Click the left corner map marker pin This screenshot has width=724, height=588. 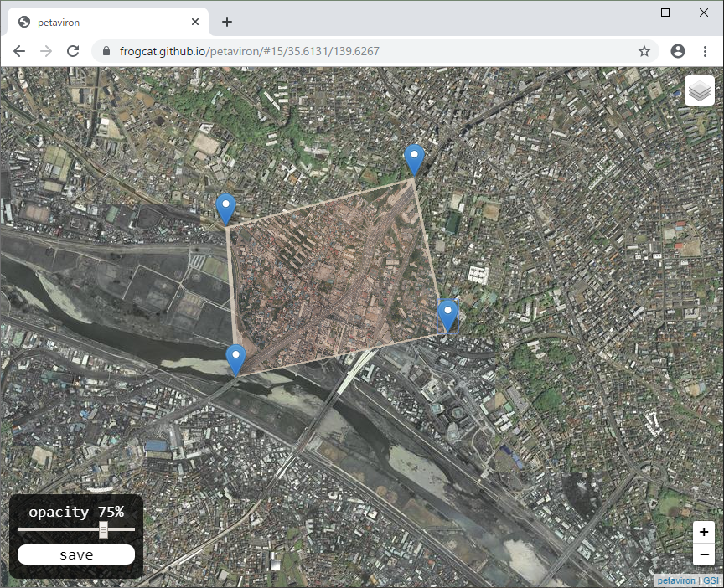point(225,210)
